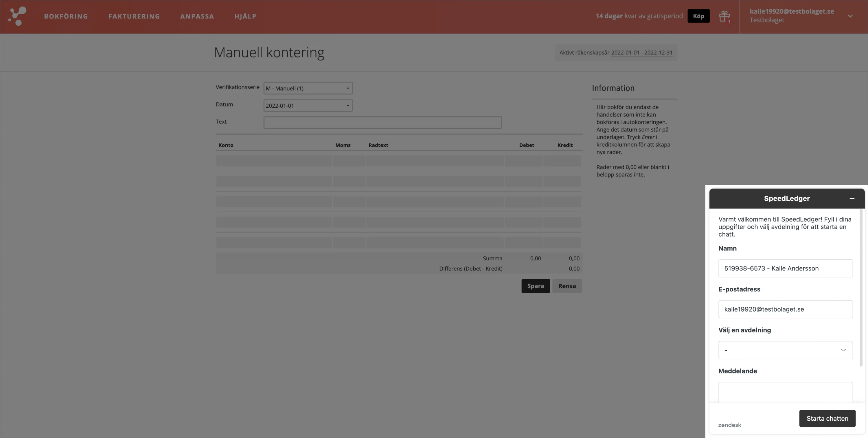Image resolution: width=868 pixels, height=438 pixels.
Task: Click the first row Radtext cell
Action: [x=435, y=161]
